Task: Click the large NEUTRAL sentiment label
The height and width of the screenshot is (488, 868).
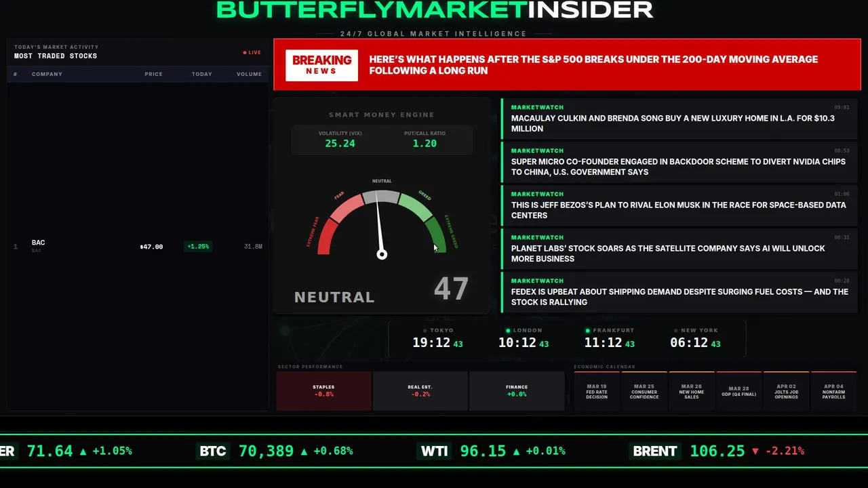Action: [334, 297]
